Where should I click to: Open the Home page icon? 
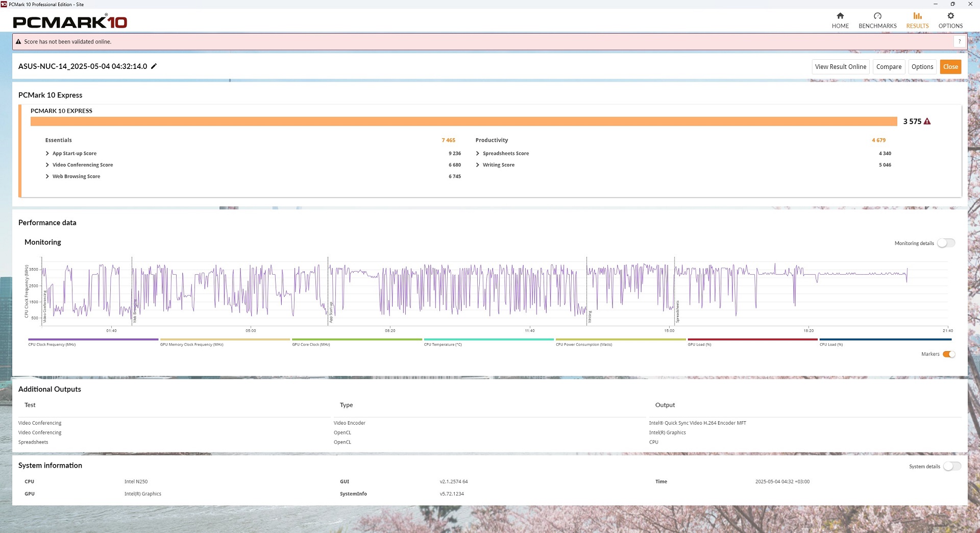pyautogui.click(x=840, y=16)
